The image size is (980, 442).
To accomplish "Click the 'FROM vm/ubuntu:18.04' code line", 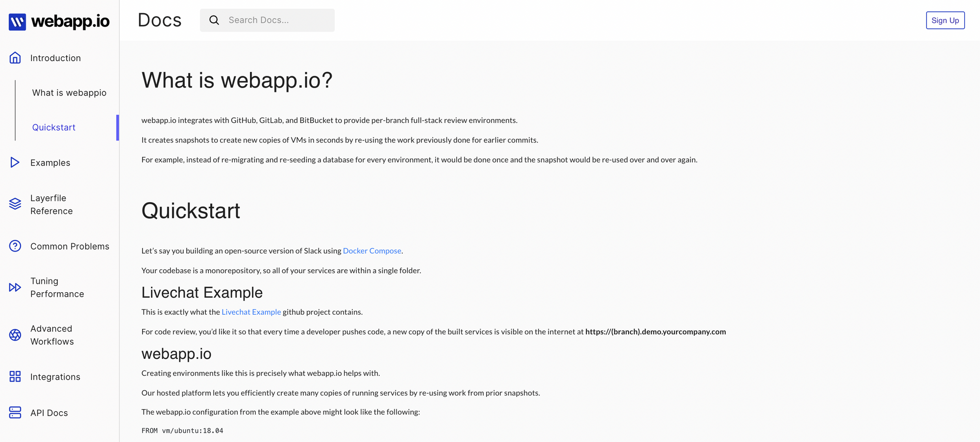I will [x=182, y=431].
